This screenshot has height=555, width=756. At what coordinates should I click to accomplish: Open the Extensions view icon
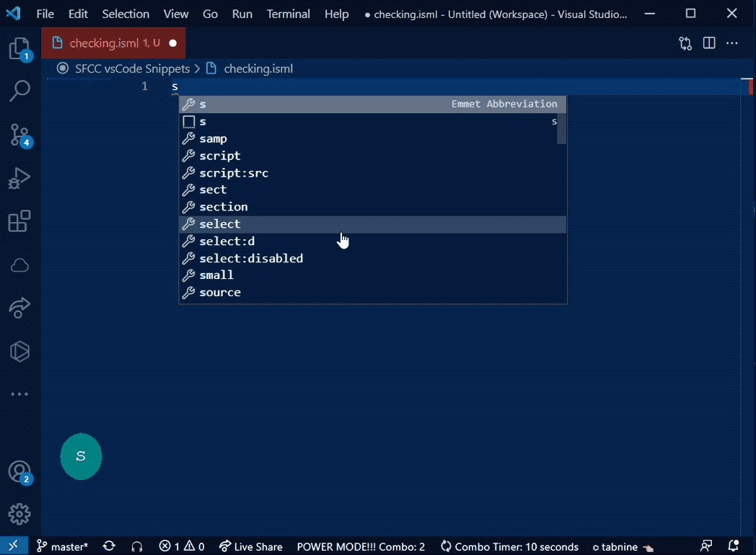point(19,221)
